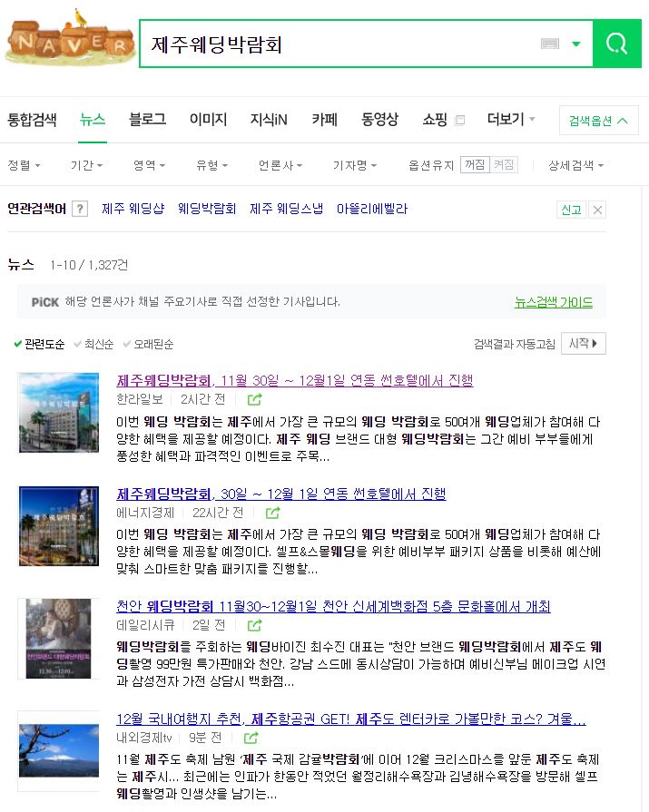Start auto-refresh with 시작 button

(584, 343)
